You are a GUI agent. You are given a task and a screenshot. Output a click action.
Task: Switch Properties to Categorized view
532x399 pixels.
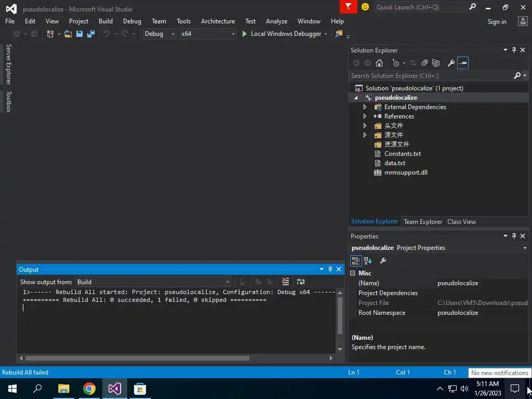(x=355, y=261)
